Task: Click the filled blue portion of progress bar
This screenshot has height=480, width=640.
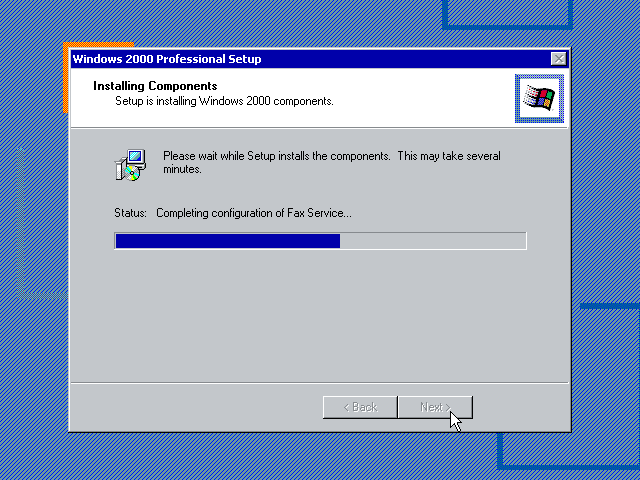Action: [228, 241]
